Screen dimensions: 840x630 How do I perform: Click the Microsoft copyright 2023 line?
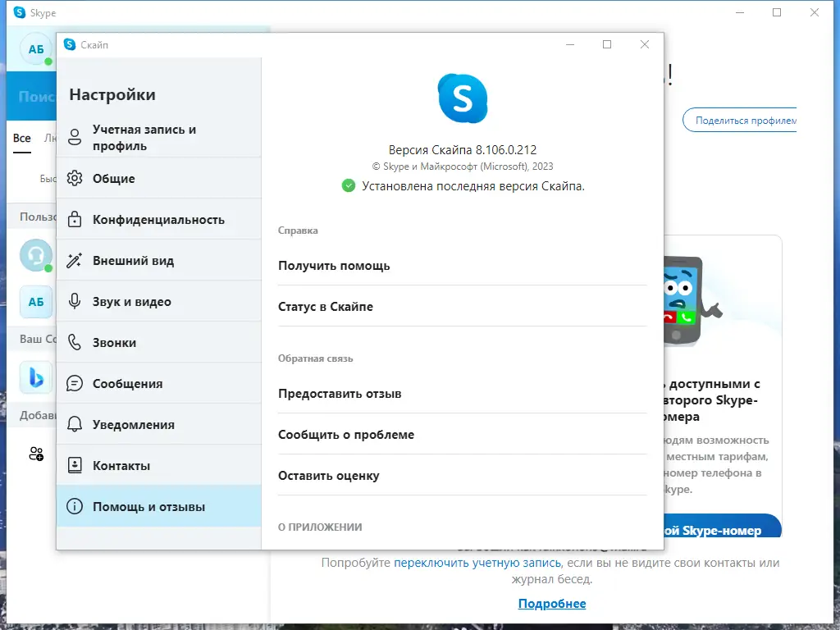coord(463,167)
